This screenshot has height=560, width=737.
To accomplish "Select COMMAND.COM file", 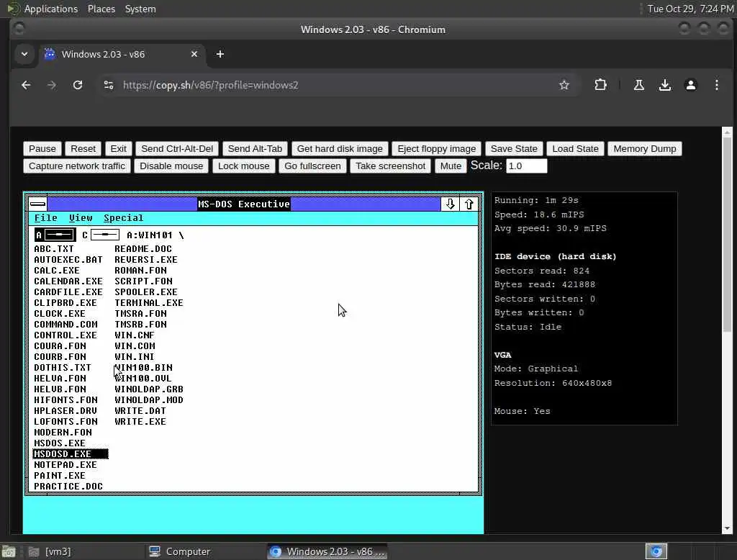I will (x=65, y=325).
